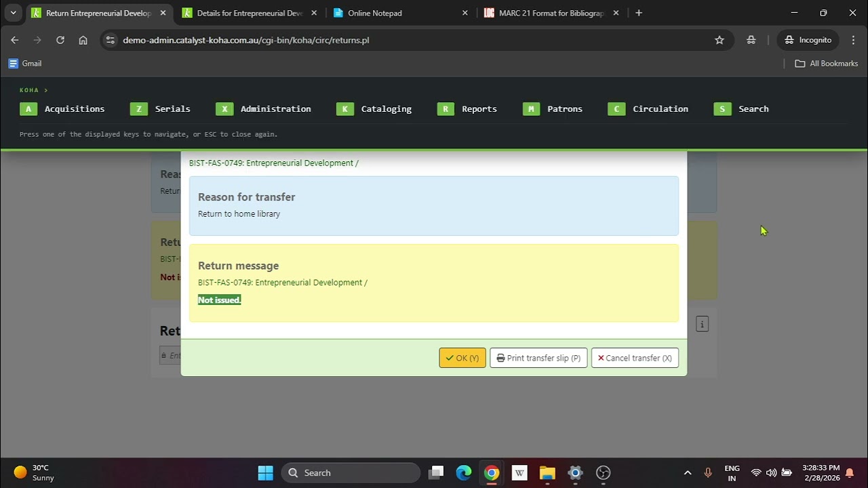Viewport: 868px width, 488px height.
Task: Open OBS Studio from the taskbar
Action: (603, 472)
